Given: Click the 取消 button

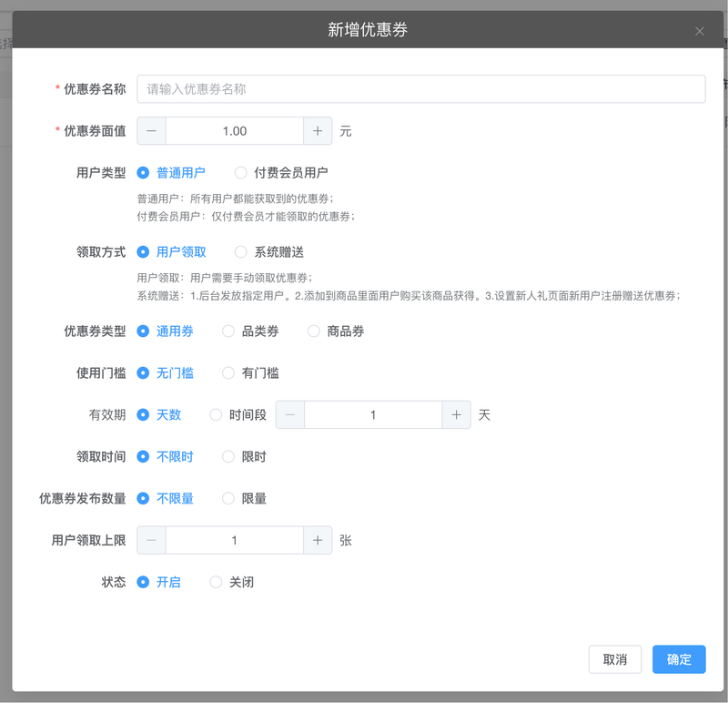Looking at the screenshot, I should click(615, 659).
